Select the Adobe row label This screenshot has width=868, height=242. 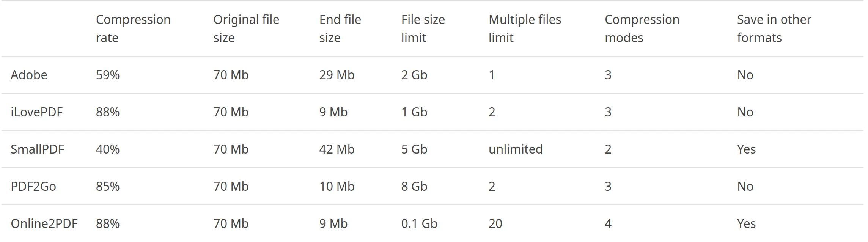29,75
